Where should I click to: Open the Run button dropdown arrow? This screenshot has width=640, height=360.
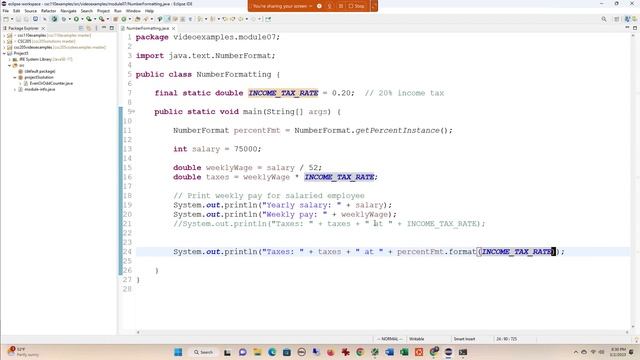[x=82, y=19]
